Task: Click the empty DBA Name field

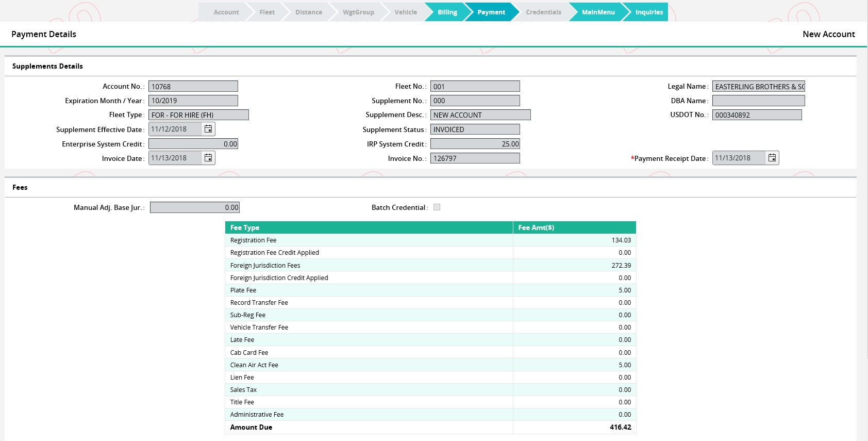Action: 759,101
